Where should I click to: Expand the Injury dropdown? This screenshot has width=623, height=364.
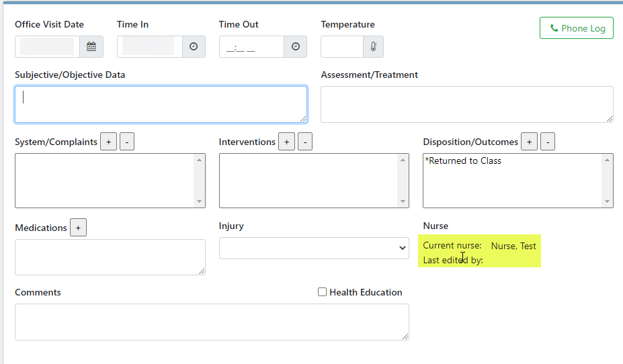click(x=314, y=248)
